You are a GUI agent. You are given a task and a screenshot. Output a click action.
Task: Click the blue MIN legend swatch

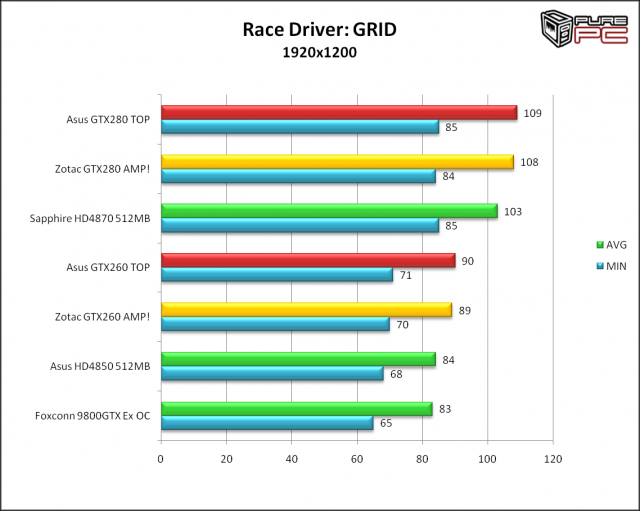click(600, 266)
